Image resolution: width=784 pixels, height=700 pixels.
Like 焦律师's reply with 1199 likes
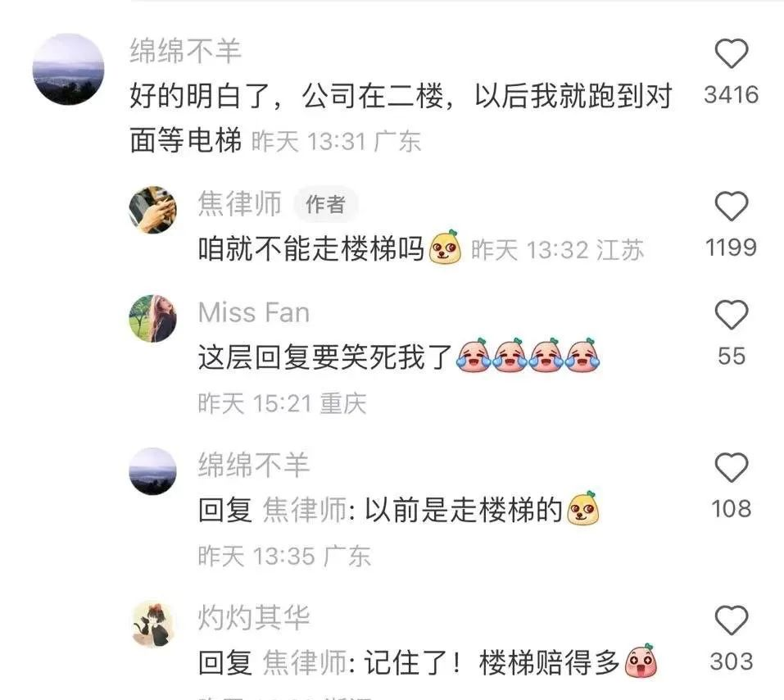click(731, 206)
